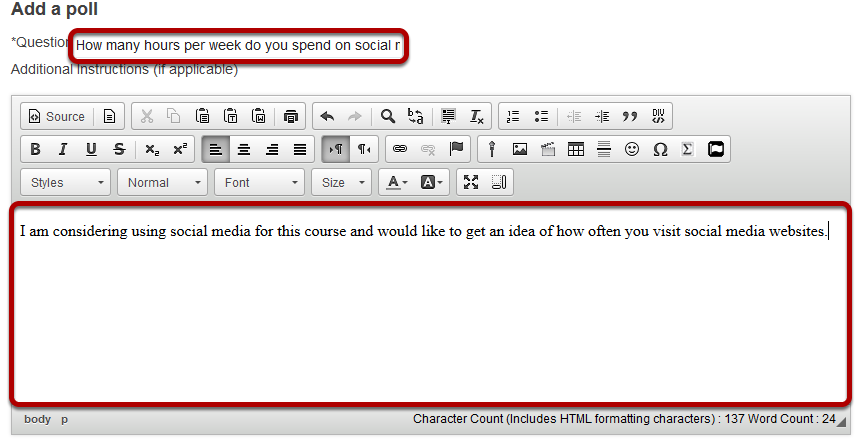The height and width of the screenshot is (439, 859).
Task: Click the Paste from Word icon
Action: pos(259,116)
